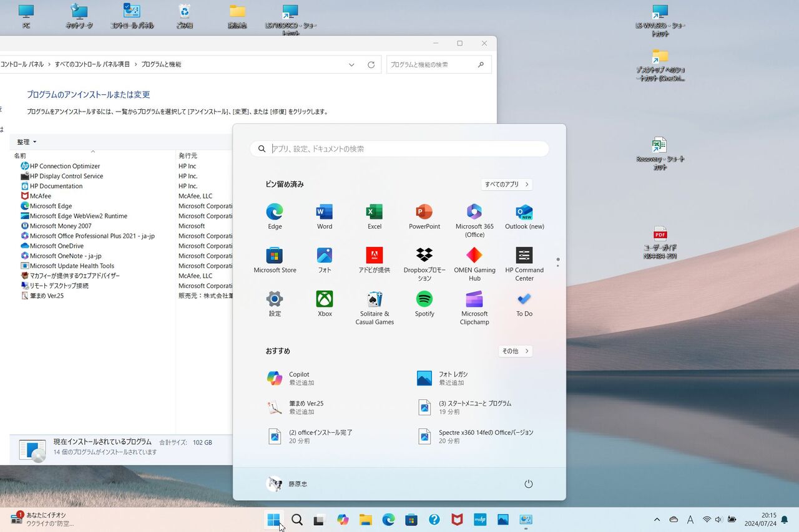Image resolution: width=799 pixels, height=532 pixels.
Task: Open the clock and date in the taskbar
Action: tap(760, 520)
